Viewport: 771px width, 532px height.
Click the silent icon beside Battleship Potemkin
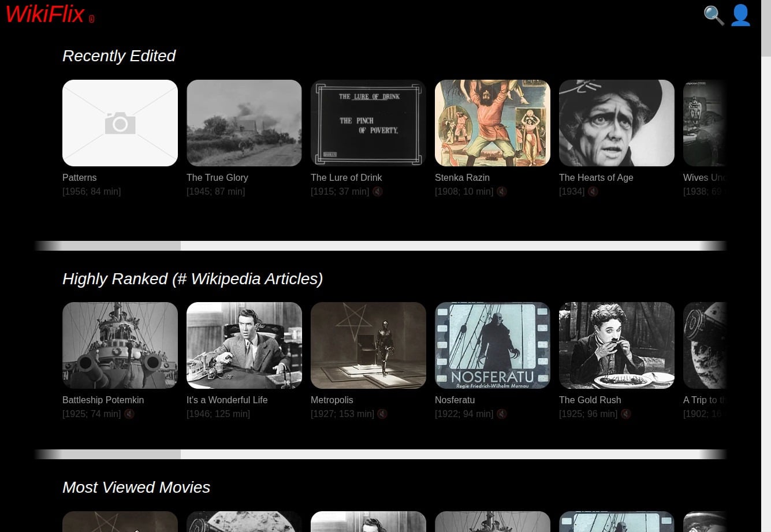click(129, 414)
